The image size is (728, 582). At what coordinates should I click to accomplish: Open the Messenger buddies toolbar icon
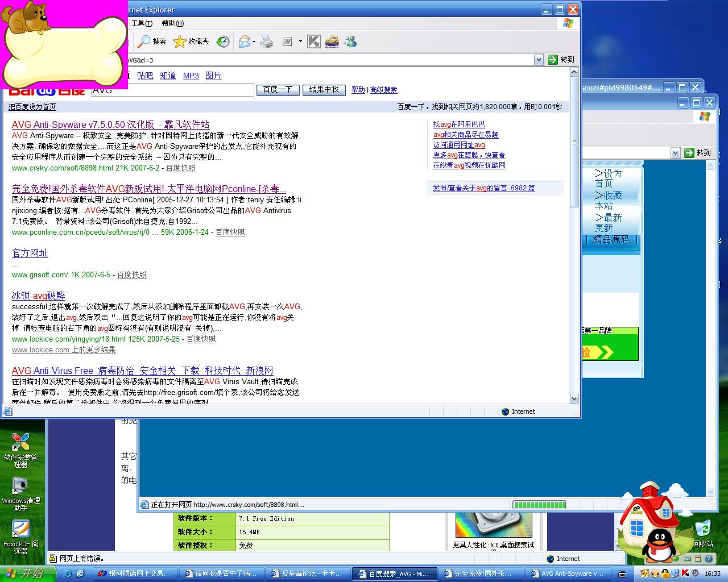(350, 41)
